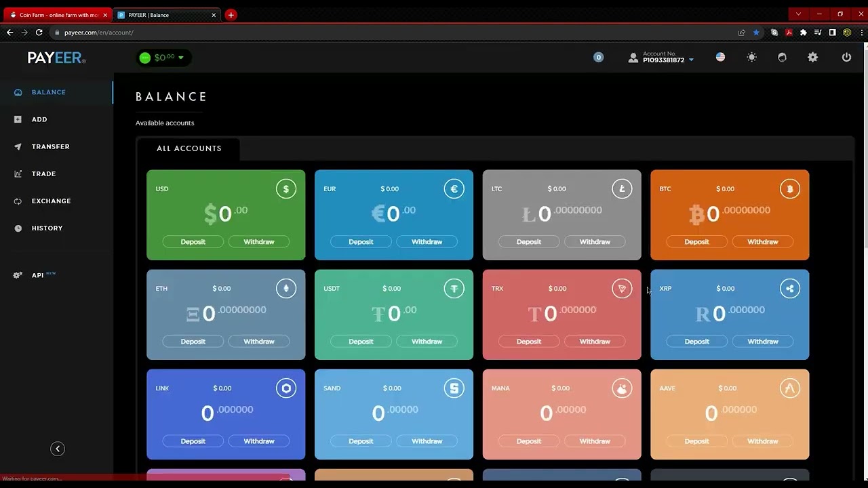Click the LTC Litecoin icon
The image size is (868, 488).
click(622, 189)
